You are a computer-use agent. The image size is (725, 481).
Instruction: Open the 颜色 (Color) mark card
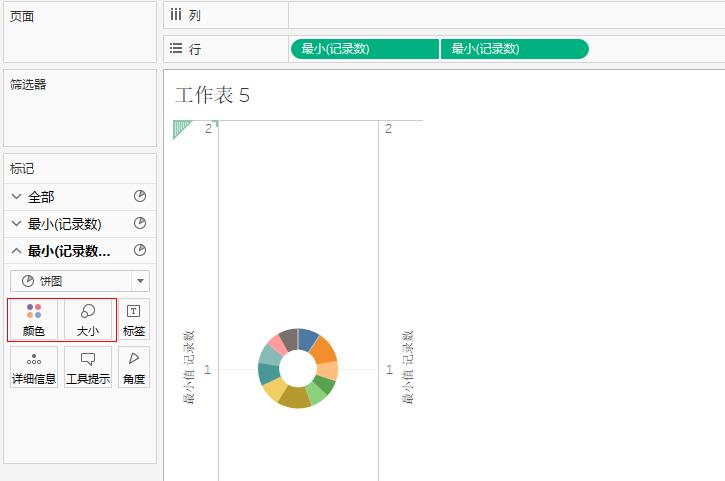pos(34,320)
